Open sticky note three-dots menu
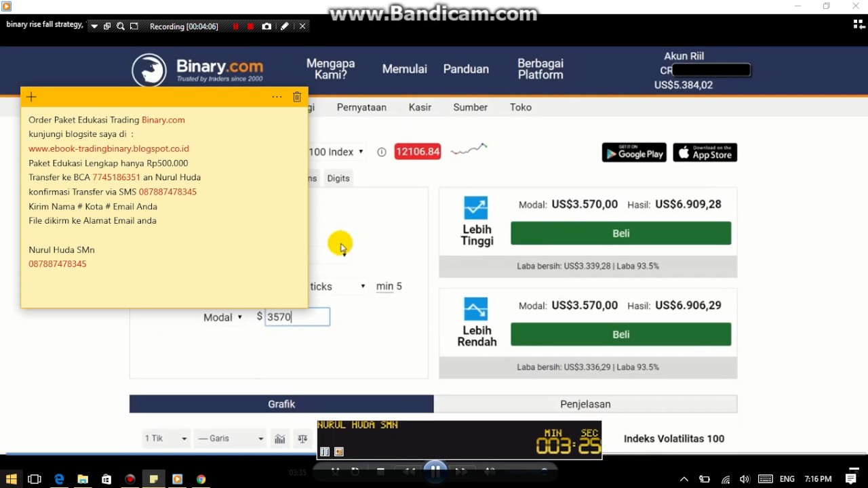The height and width of the screenshot is (488, 868). (277, 97)
